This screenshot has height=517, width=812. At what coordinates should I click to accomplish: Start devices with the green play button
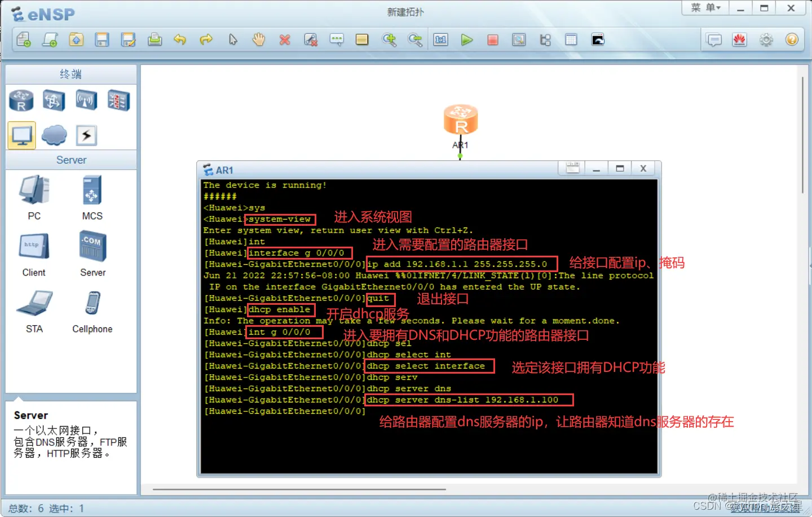click(467, 40)
